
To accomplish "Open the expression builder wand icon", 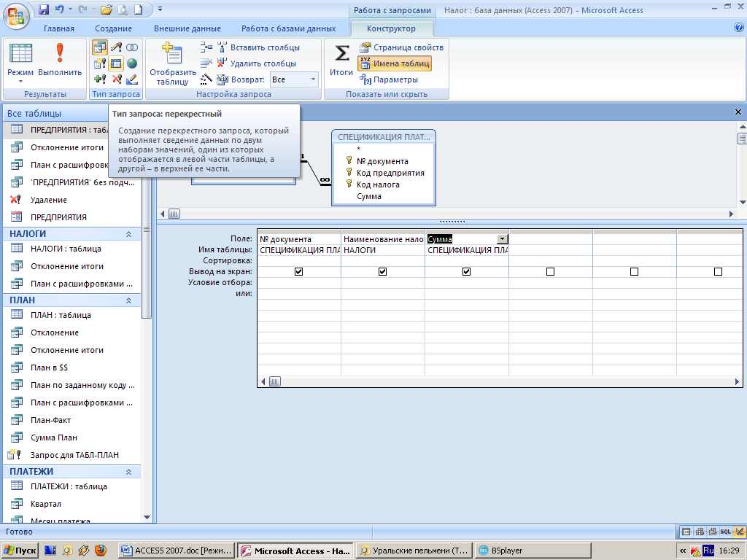I will 206,79.
